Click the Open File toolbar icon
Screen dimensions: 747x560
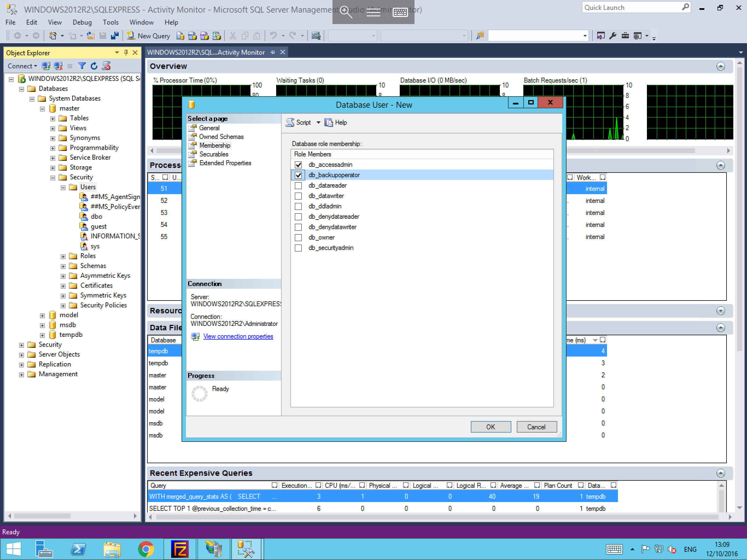[90, 36]
